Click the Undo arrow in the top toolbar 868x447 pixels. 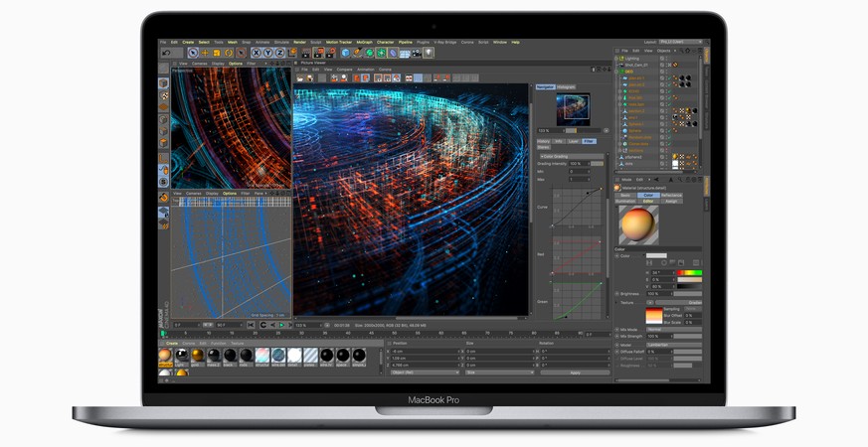[166, 53]
